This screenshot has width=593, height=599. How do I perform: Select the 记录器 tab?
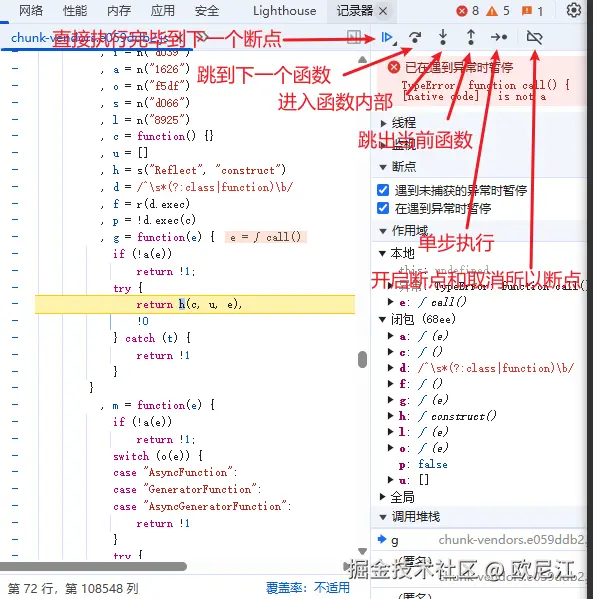point(354,11)
